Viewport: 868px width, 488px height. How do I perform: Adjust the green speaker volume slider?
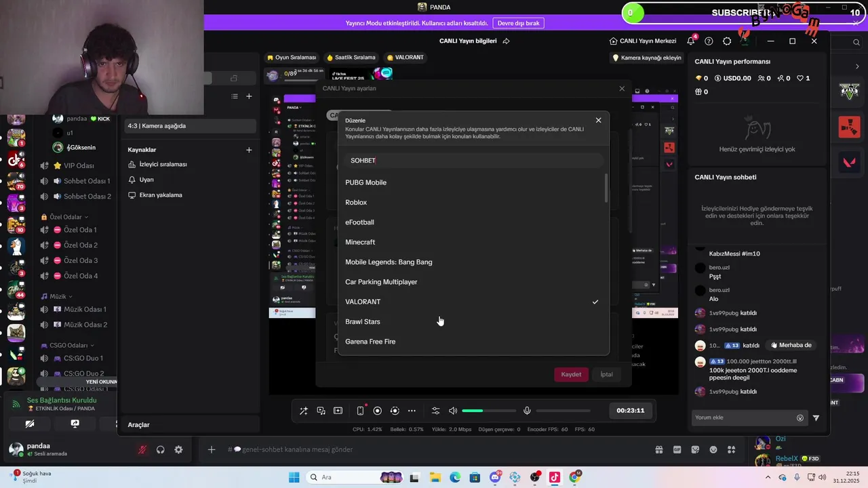pyautogui.click(x=488, y=411)
